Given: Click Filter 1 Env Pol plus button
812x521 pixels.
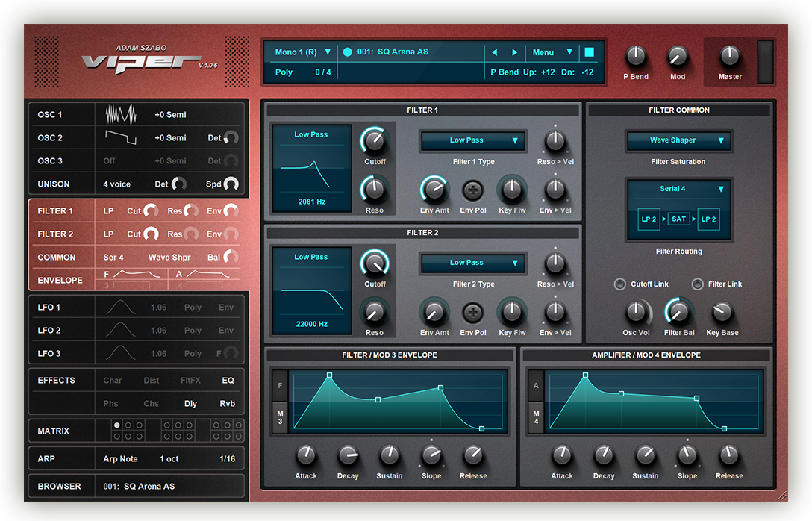Looking at the screenshot, I should click(472, 190).
